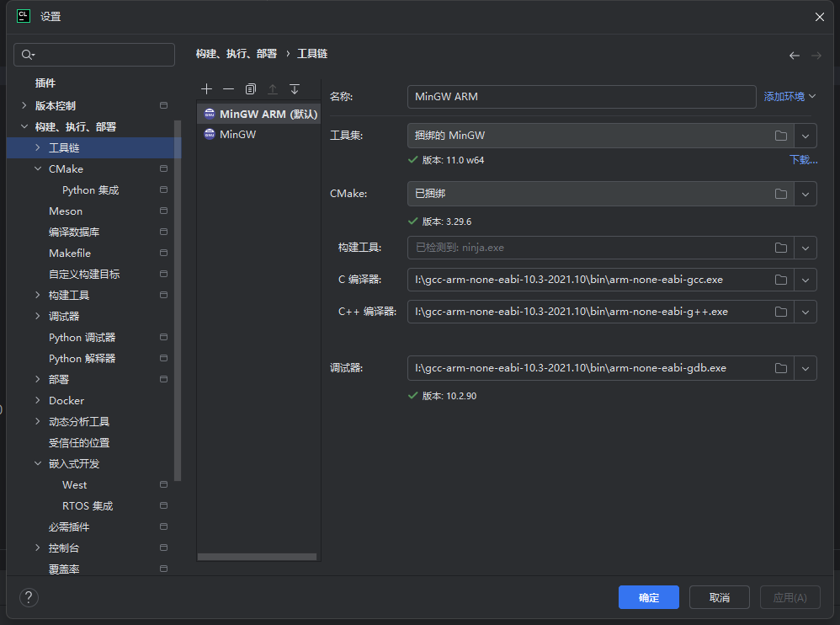Select the MinGW toolchain entry
This screenshot has height=625, width=840.
tap(259, 135)
